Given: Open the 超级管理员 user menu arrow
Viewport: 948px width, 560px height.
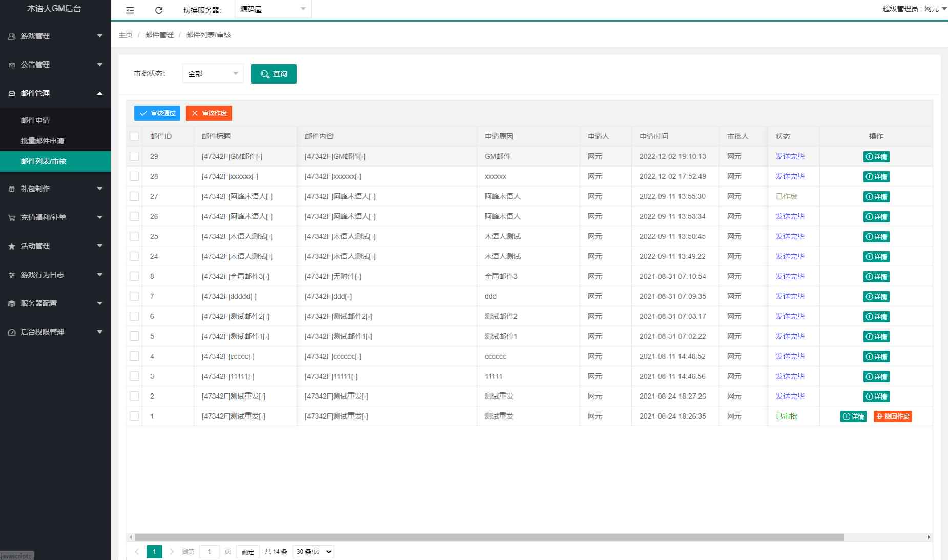Looking at the screenshot, I should pos(944,9).
